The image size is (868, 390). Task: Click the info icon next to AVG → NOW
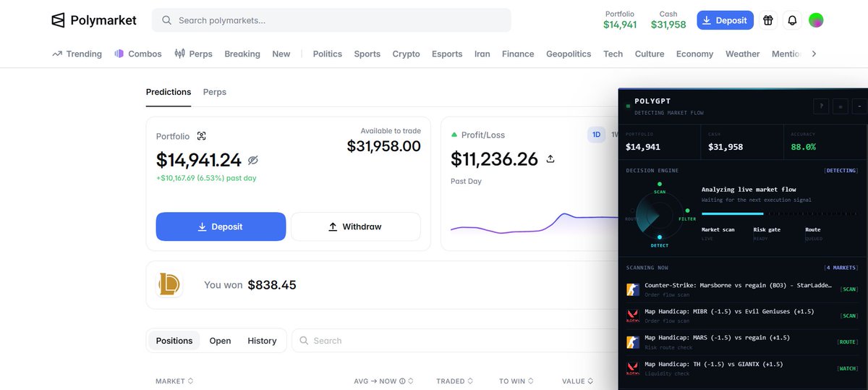coord(403,381)
